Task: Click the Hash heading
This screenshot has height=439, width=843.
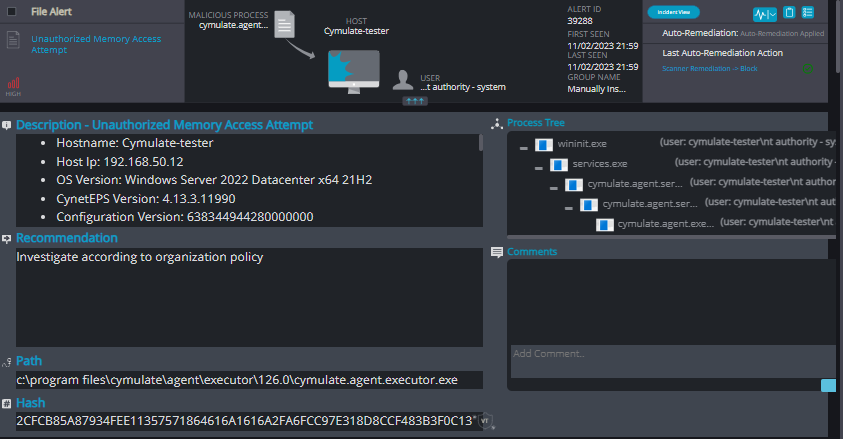Action: (31, 402)
